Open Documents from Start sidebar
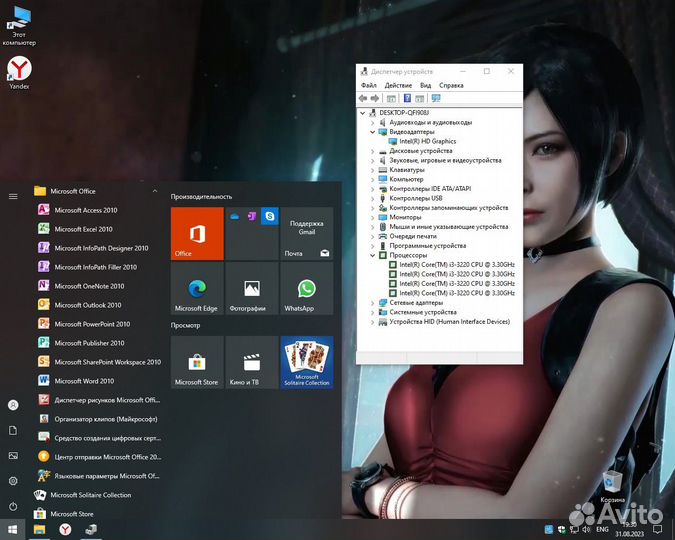675x540 pixels. coord(13,431)
